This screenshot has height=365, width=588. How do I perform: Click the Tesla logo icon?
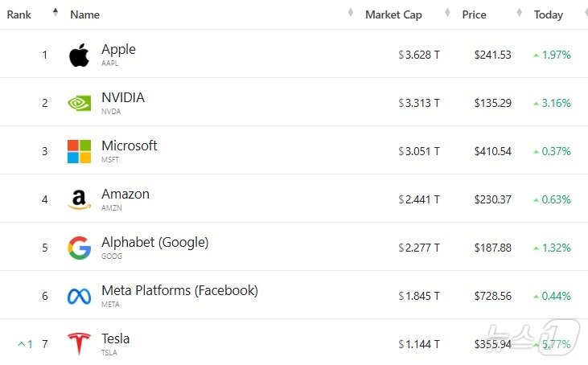(x=79, y=344)
